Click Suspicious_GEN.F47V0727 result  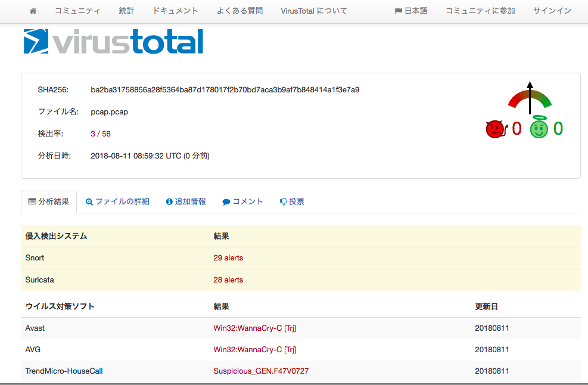(261, 371)
